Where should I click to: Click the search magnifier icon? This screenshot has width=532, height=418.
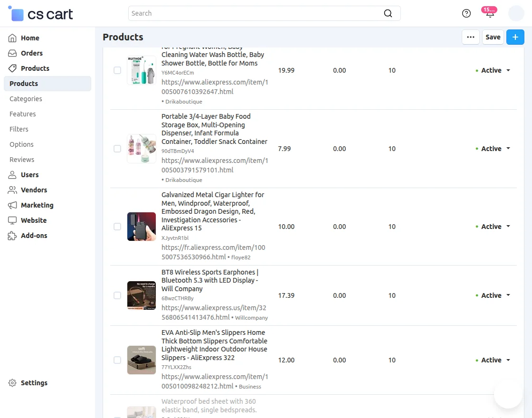tap(388, 13)
